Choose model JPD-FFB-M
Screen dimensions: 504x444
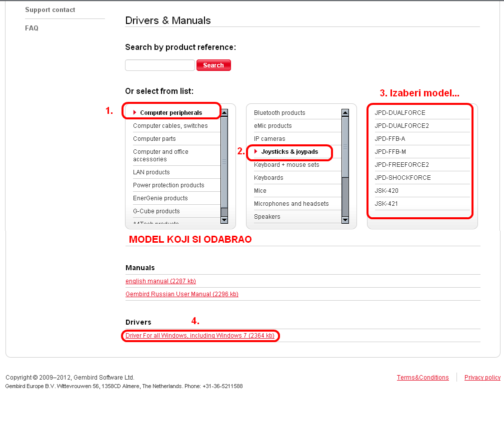pos(390,152)
